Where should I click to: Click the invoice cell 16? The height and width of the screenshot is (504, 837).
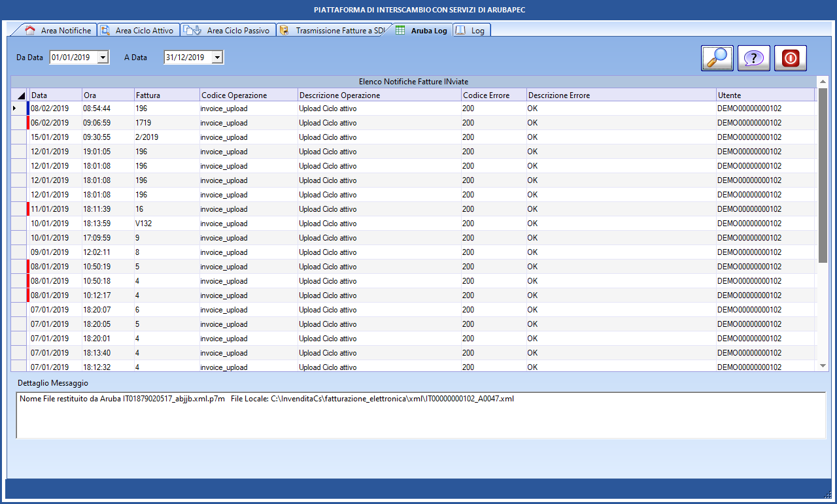point(167,209)
